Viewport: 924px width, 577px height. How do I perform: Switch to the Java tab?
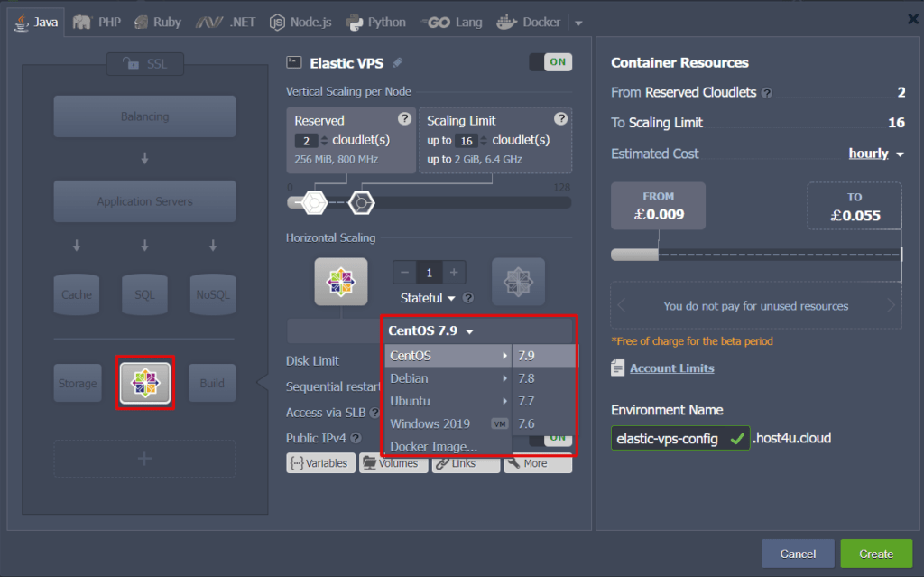[36, 23]
